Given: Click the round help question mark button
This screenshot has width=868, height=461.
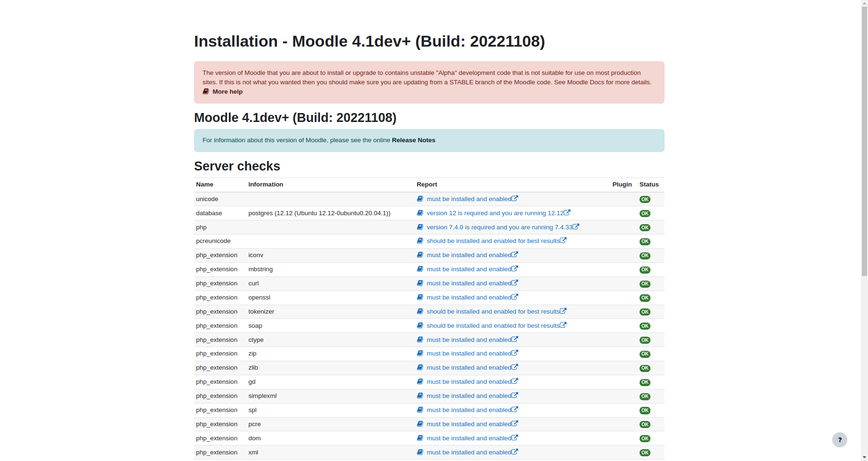Looking at the screenshot, I should [839, 440].
